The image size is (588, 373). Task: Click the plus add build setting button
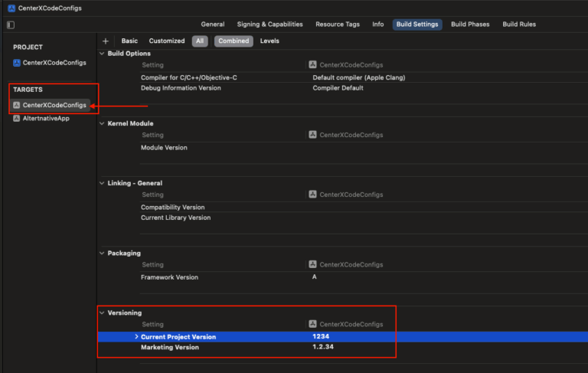106,41
